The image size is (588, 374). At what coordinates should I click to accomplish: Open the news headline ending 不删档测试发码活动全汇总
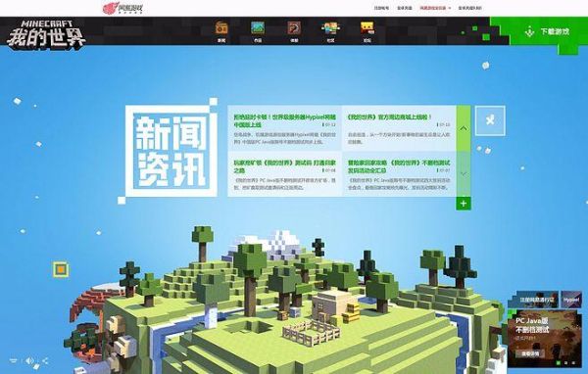(x=399, y=166)
